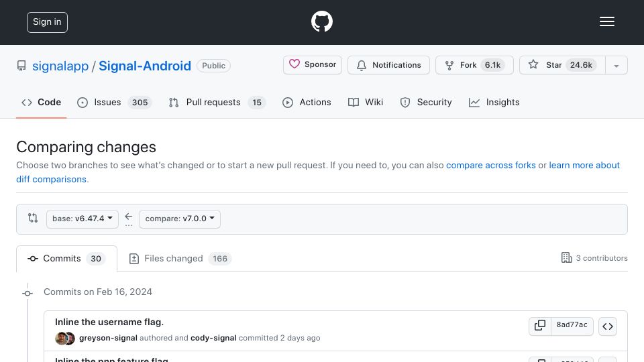
Task: Open the Signal-Android repository link
Action: click(145, 66)
